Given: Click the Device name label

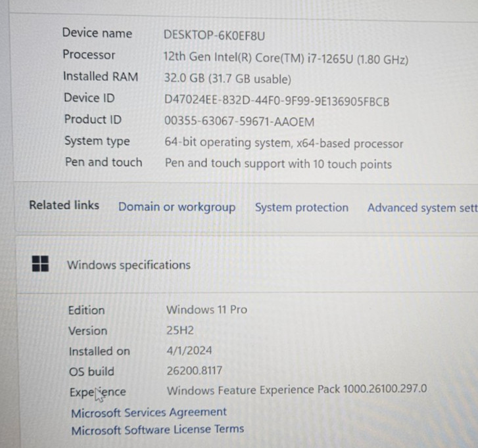Looking at the screenshot, I should pos(97,33).
